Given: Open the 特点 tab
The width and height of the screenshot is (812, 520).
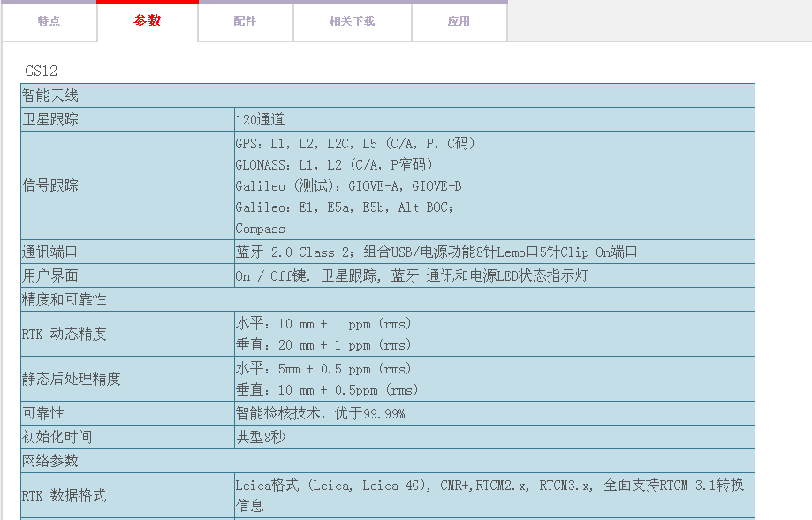Looking at the screenshot, I should click(x=49, y=21).
